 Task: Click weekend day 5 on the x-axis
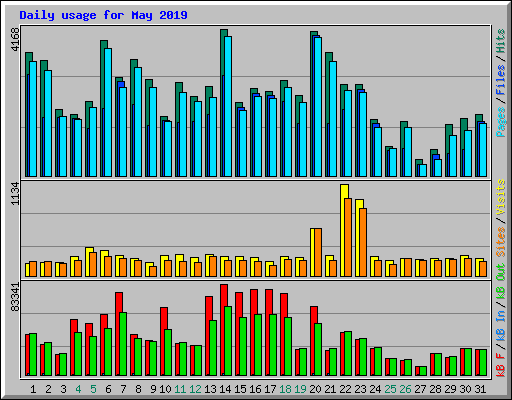(x=93, y=389)
